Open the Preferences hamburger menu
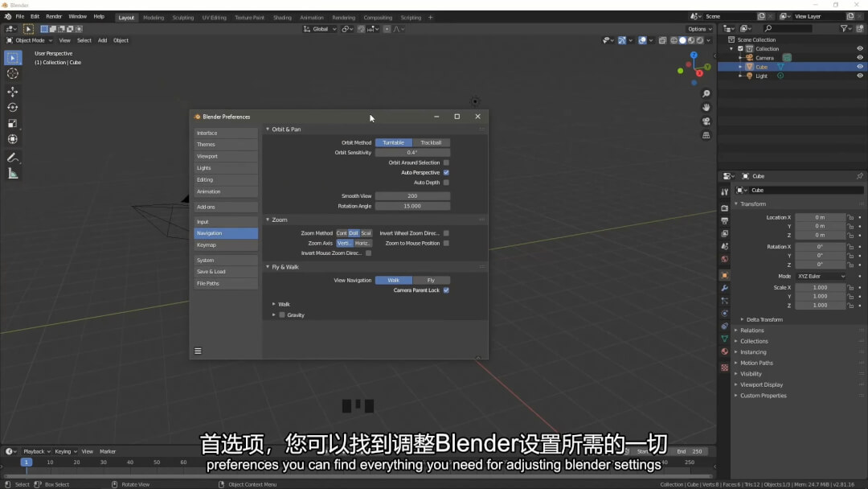This screenshot has width=868, height=489. [198, 351]
